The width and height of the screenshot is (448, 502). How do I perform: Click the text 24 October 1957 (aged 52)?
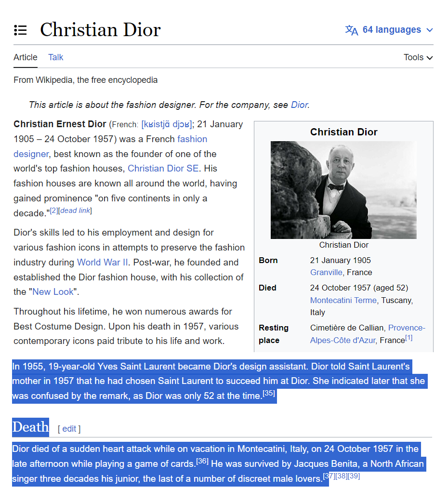tap(359, 288)
